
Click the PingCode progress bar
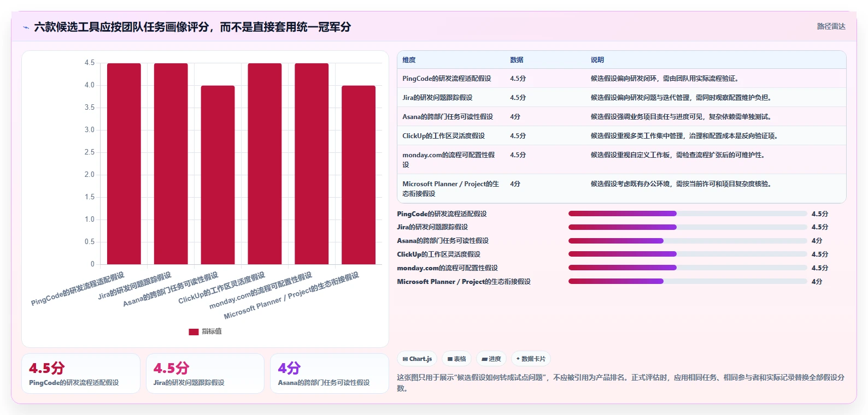(x=688, y=214)
